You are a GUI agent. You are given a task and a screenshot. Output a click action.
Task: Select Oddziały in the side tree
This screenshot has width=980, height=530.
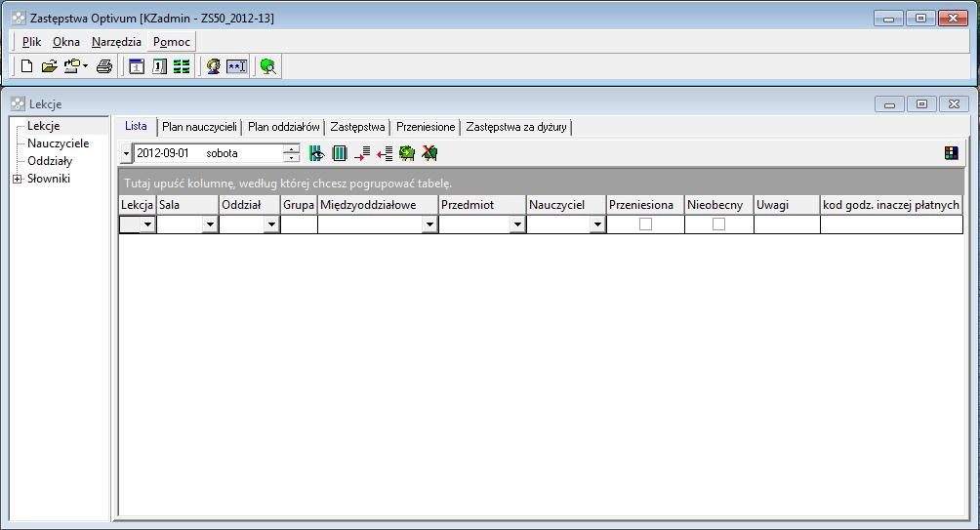[x=50, y=161]
